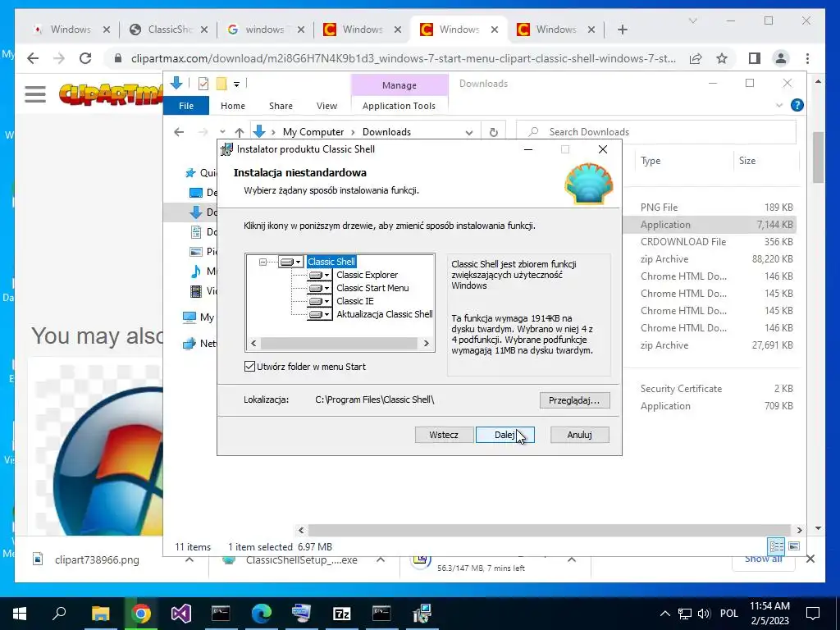Select the CRDOWNLOAD File row
840x630 pixels.
[x=710, y=242]
